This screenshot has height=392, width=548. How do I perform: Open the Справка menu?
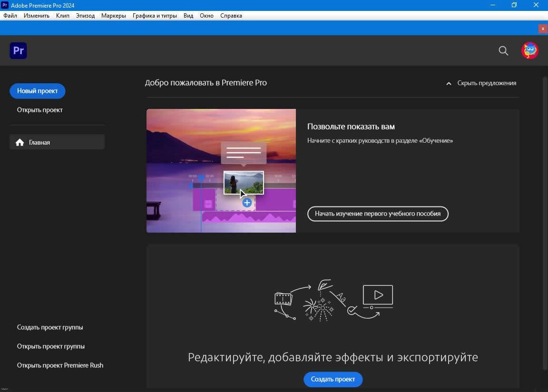231,16
